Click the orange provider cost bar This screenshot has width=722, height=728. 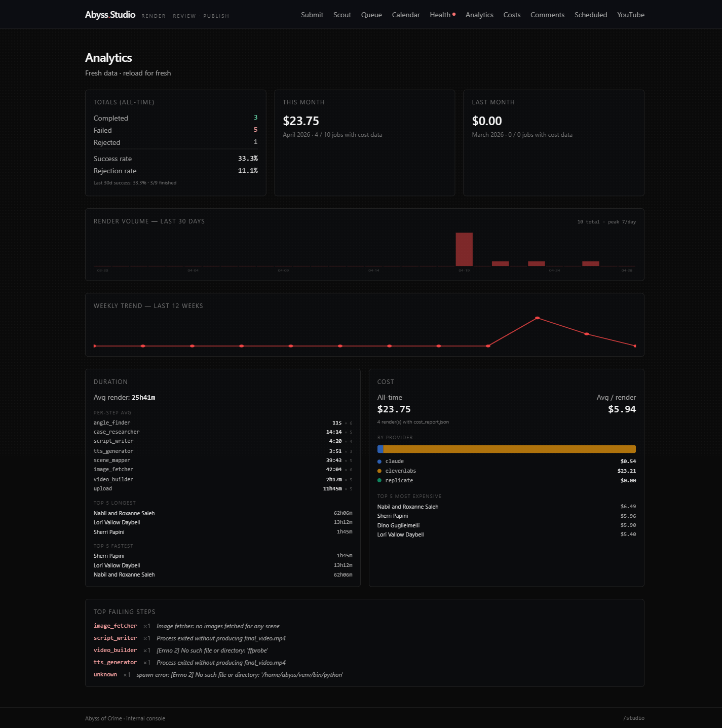507,449
